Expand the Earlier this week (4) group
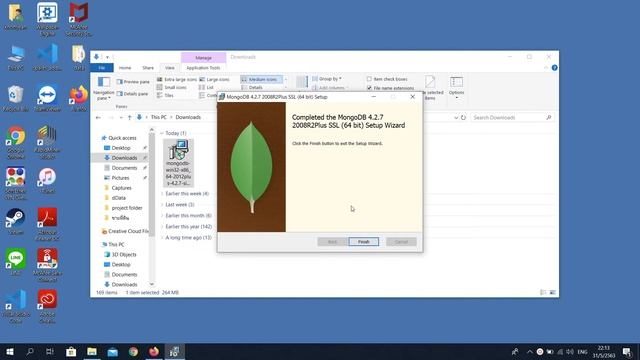 162,193
